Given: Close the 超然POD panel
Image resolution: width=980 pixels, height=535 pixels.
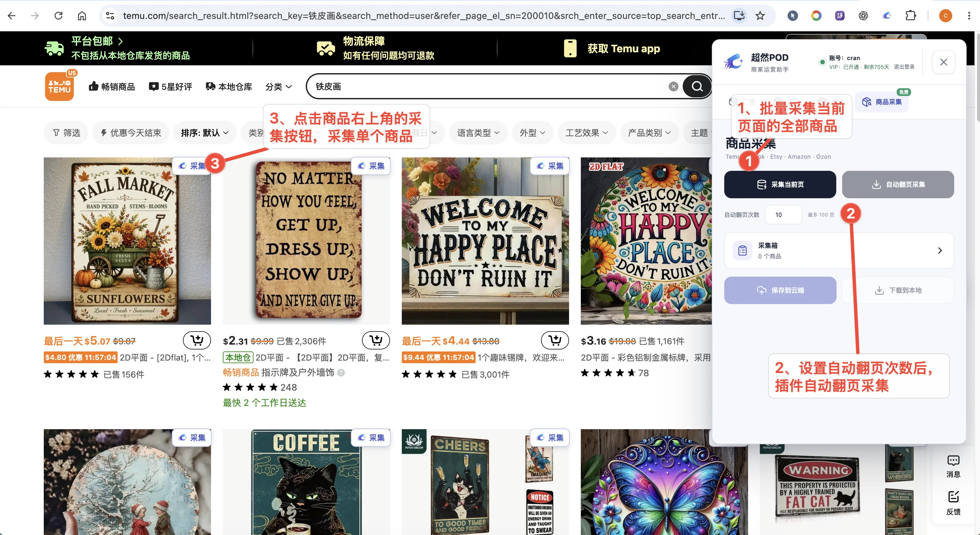Looking at the screenshot, I should tap(943, 62).
